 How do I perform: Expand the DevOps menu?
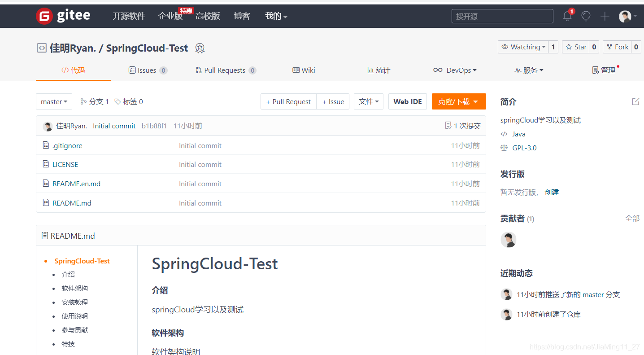[455, 70]
